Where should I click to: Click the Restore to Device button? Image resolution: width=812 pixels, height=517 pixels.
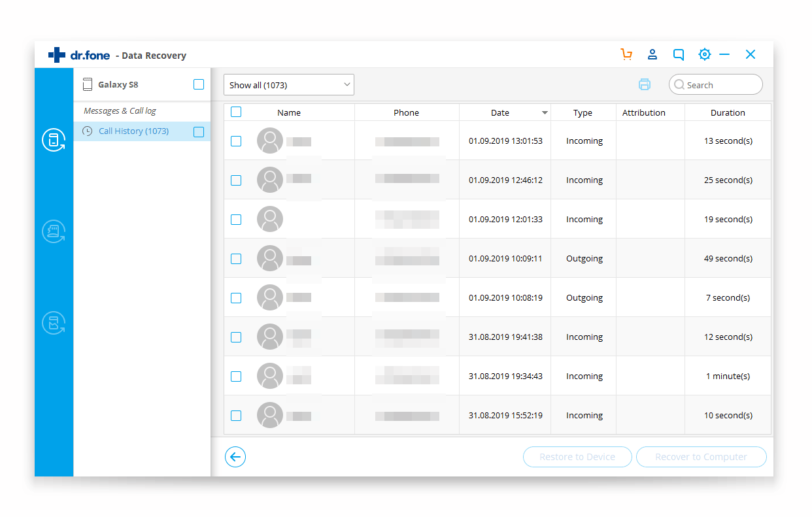click(577, 457)
